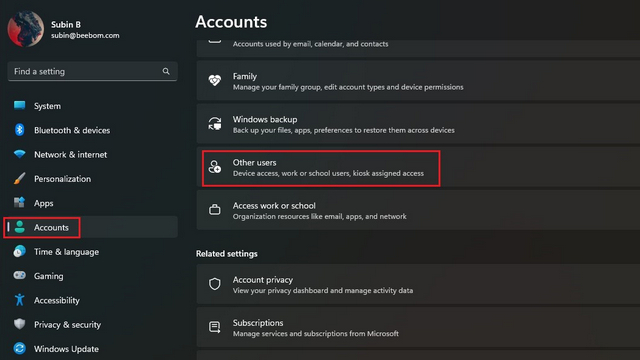The height and width of the screenshot is (360, 640).
Task: Click the Apps icon in sidebar
Action: tap(19, 202)
